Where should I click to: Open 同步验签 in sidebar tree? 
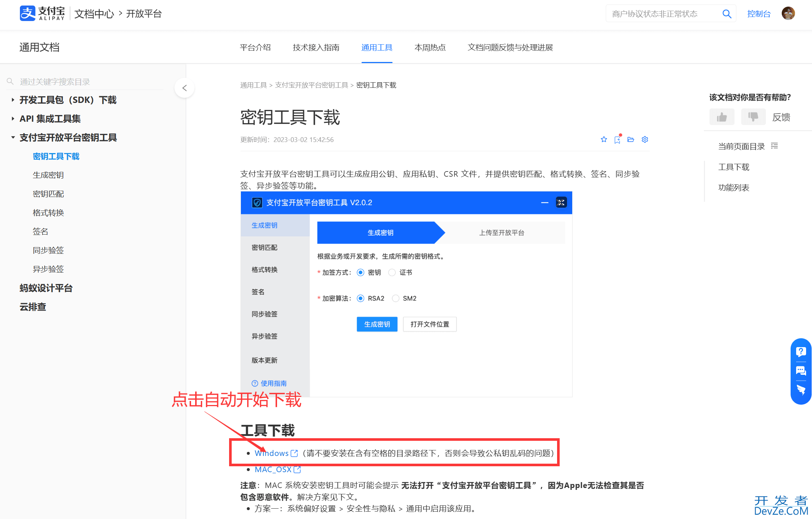click(48, 250)
